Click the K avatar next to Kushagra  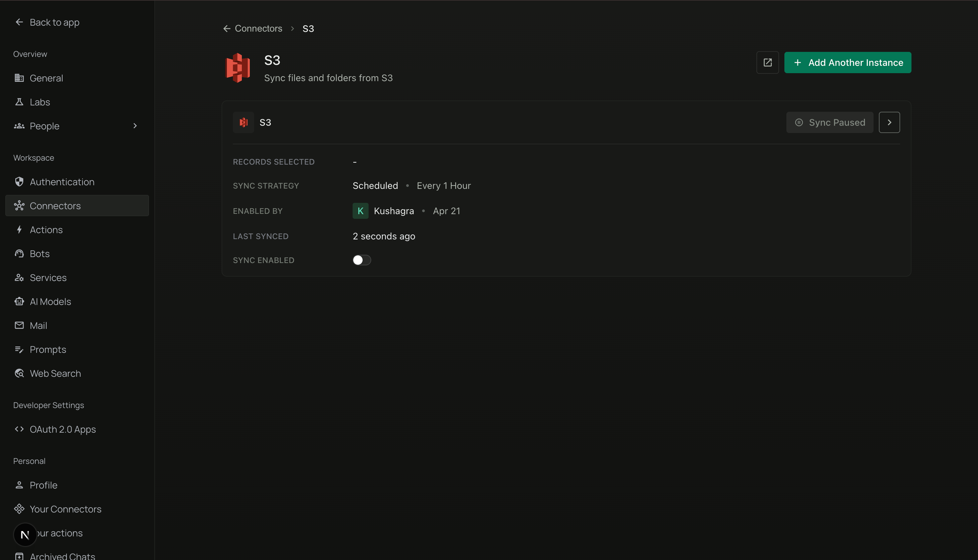pyautogui.click(x=361, y=211)
